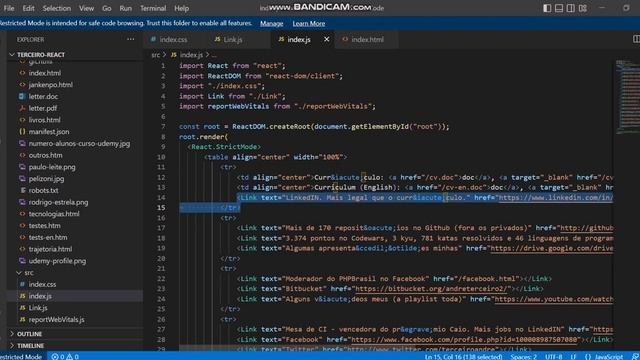Open rodrigo-estrela.png file
640x360 pixels.
pos(58,202)
